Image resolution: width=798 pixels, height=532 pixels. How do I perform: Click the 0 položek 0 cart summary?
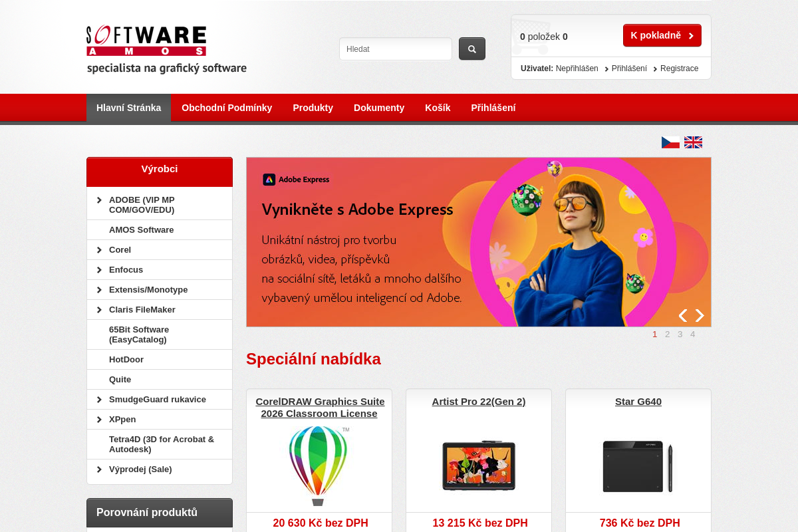(544, 37)
